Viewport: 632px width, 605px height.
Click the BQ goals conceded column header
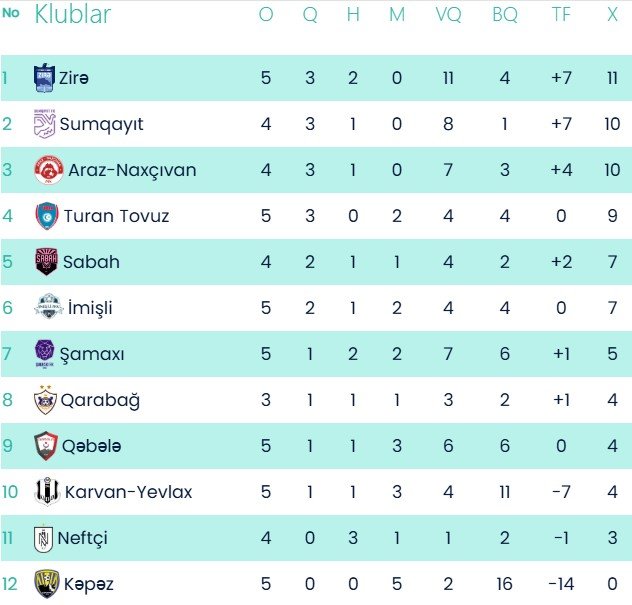504,14
